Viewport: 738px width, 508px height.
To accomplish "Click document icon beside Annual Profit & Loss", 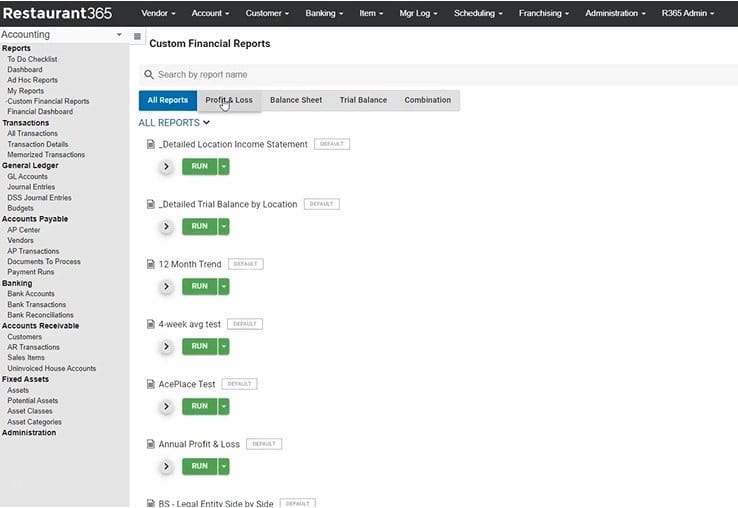I will (151, 444).
